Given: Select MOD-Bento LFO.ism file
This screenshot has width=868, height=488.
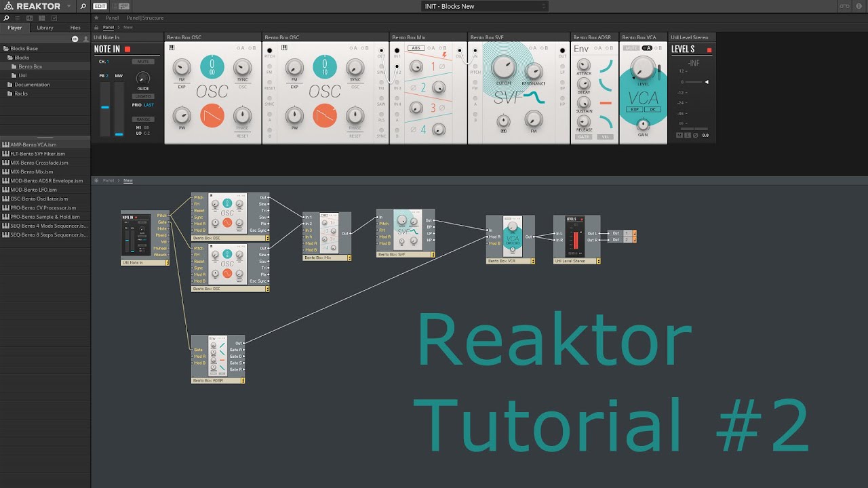Looking at the screenshot, I should click(45, 190).
